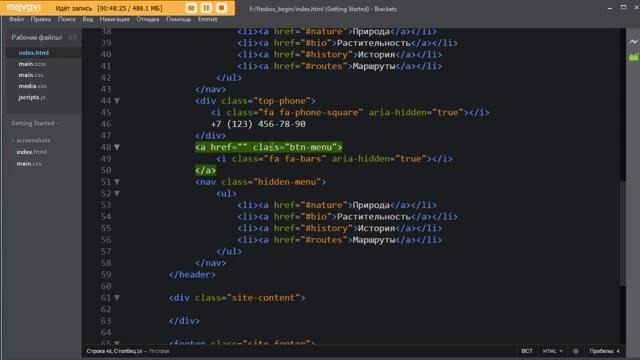Click the Пробелы indentation setting

(x=604, y=351)
